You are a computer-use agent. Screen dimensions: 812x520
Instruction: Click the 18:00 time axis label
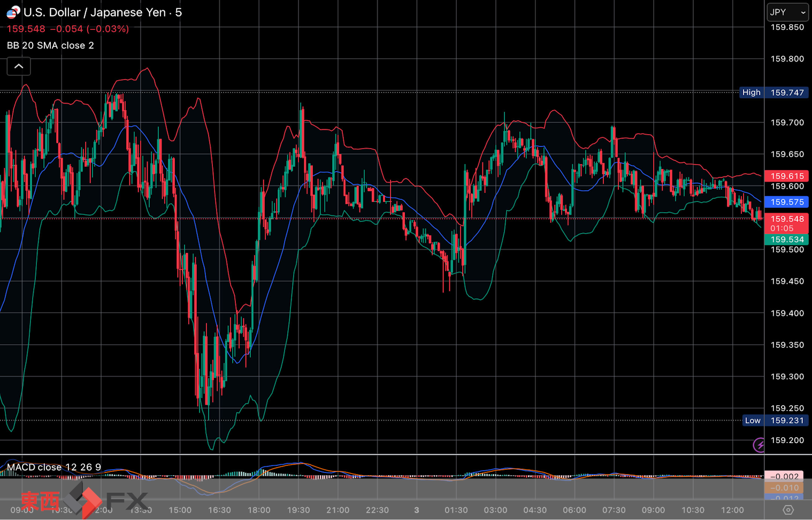(x=259, y=510)
